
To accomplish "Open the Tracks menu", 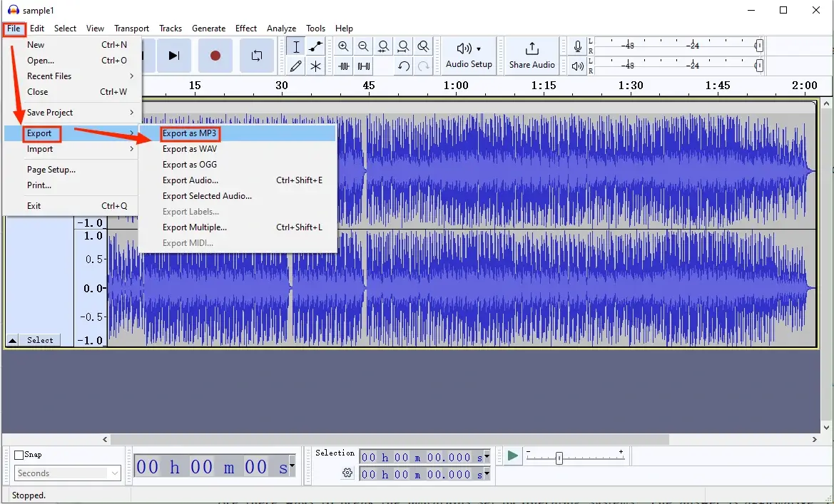I will [x=170, y=28].
